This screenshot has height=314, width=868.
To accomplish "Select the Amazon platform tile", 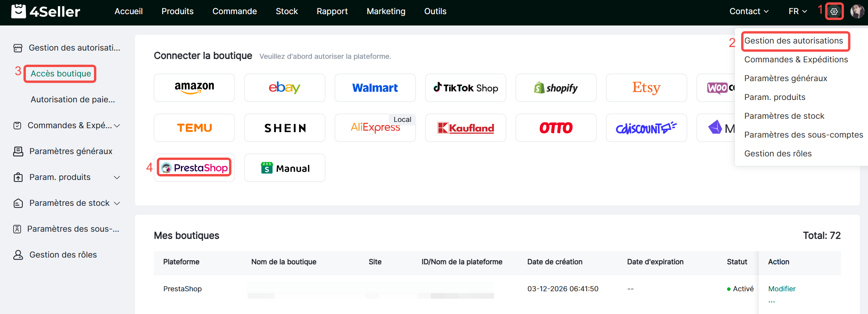I will tap(194, 88).
